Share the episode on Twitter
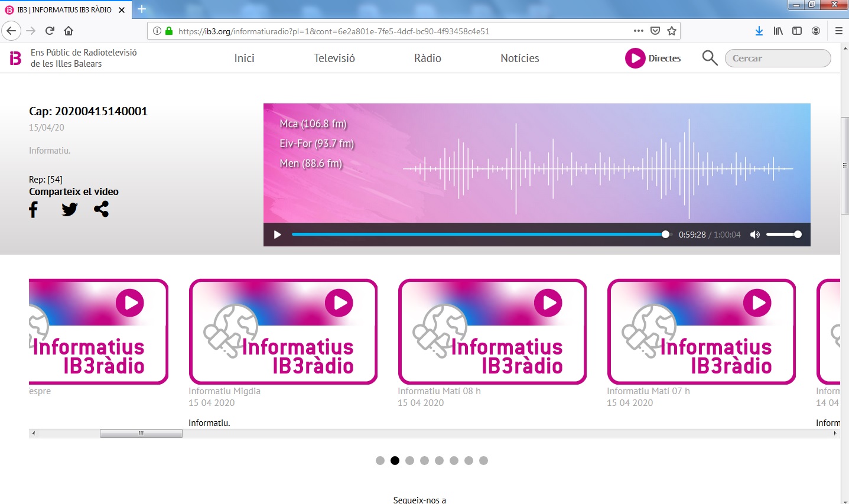Image resolution: width=849 pixels, height=504 pixels. click(x=70, y=209)
